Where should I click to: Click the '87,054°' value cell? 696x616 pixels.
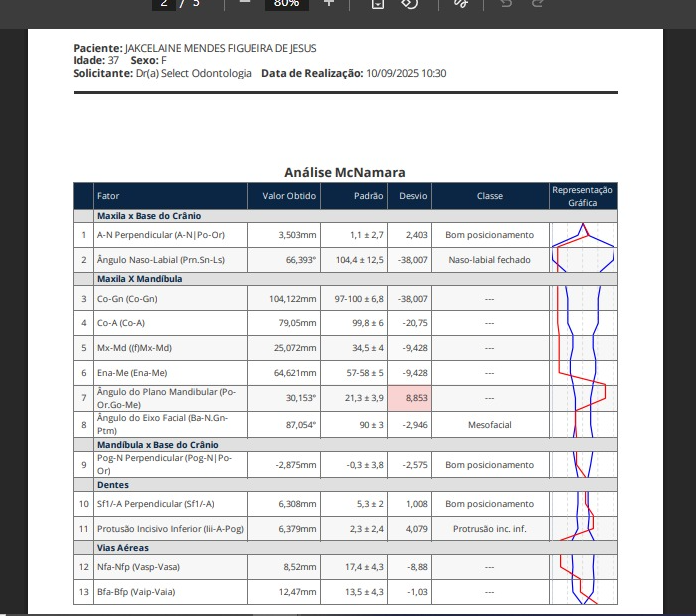coord(284,425)
